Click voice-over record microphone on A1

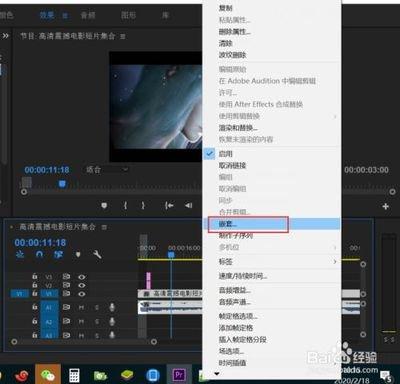coord(112,307)
